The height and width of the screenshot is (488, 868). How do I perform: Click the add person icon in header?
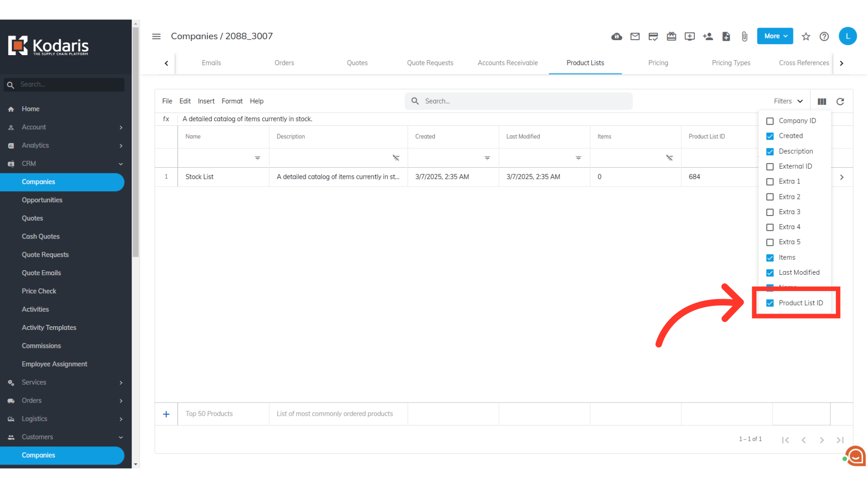coord(708,37)
